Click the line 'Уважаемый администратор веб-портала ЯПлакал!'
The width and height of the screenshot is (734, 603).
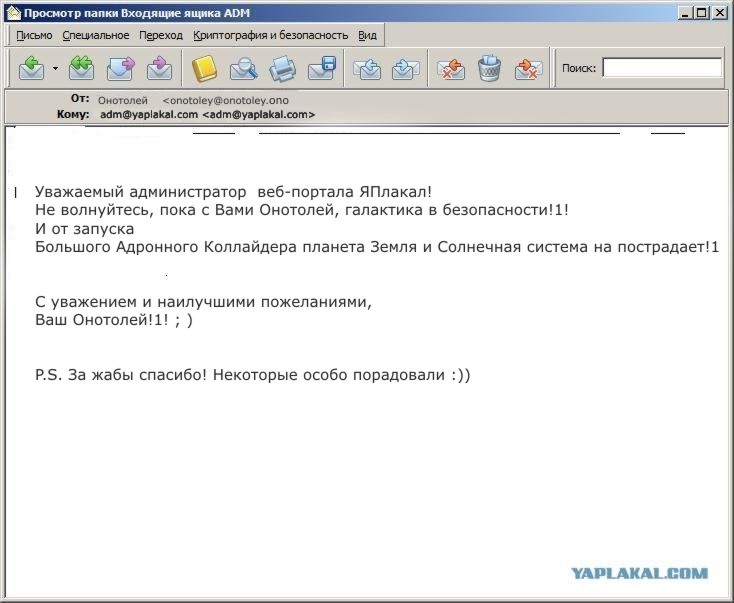(233, 191)
